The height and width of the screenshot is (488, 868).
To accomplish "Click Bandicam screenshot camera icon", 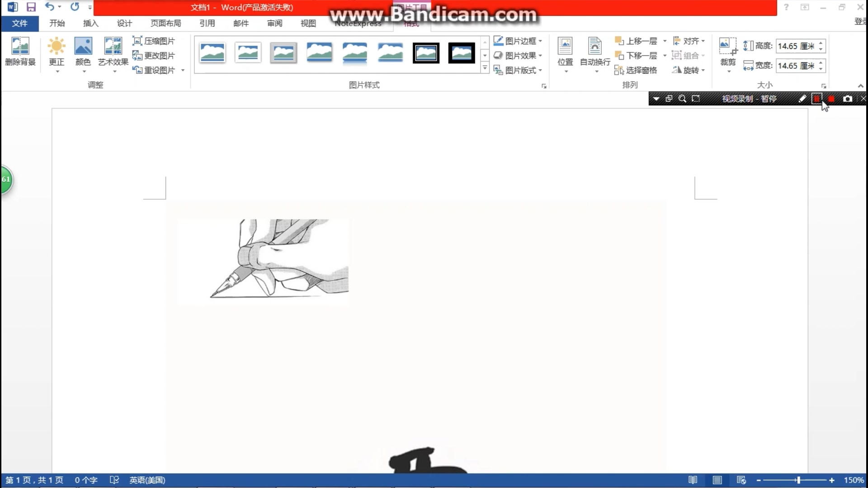I will coord(848,99).
